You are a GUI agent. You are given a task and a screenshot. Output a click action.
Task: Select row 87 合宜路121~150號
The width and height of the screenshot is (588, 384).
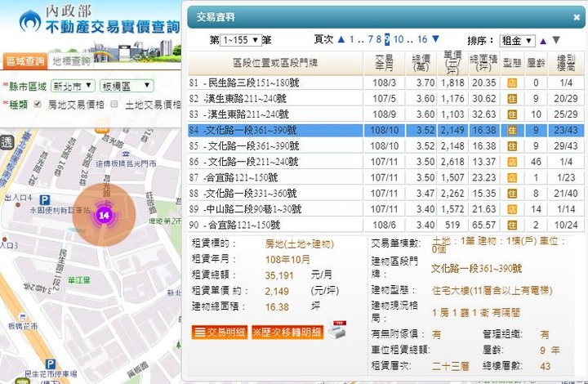[385, 177]
